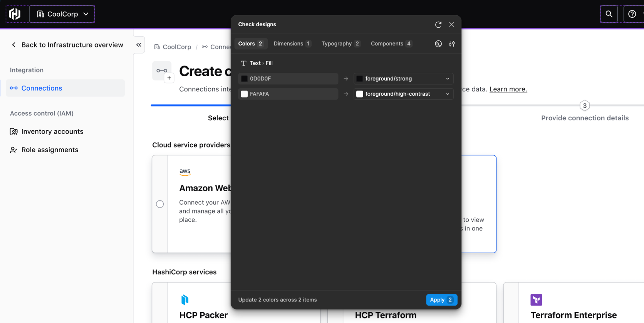Click the Connections link icon in sidebar
The image size is (644, 323).
click(x=14, y=88)
